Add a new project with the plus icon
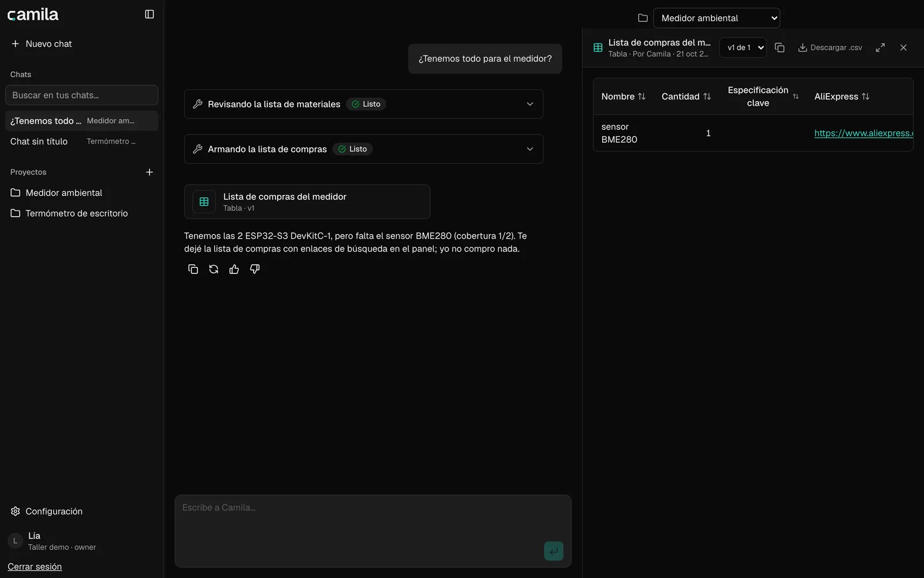Image resolution: width=924 pixels, height=578 pixels. pos(149,172)
